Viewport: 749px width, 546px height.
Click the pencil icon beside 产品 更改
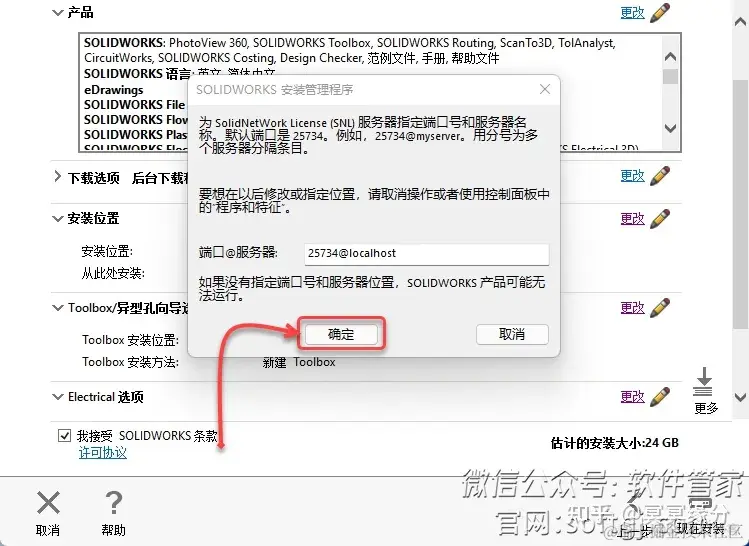tap(660, 12)
